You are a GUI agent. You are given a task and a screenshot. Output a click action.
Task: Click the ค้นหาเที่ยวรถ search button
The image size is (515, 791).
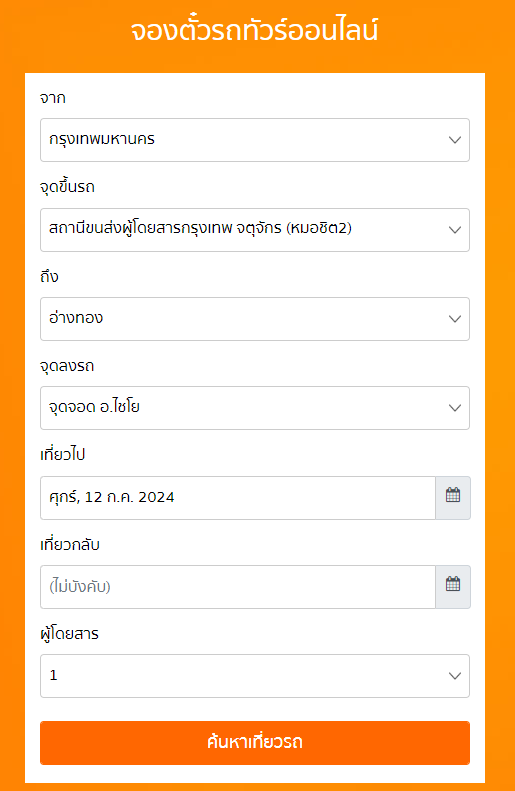coord(255,743)
